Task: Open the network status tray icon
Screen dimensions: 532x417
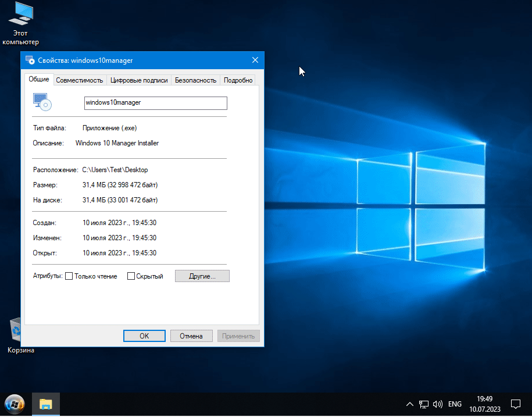Action: tap(424, 404)
